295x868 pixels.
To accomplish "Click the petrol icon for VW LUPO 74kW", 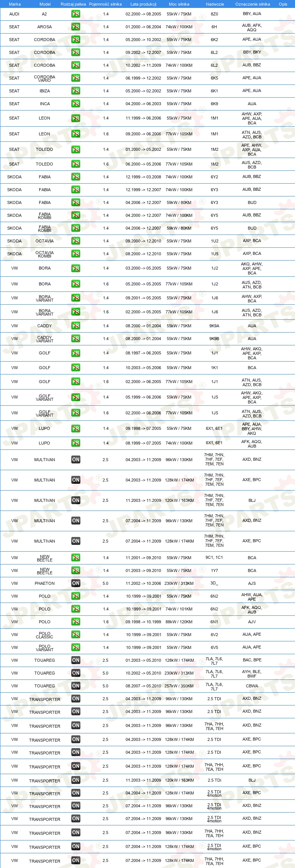I will coord(75,443).
